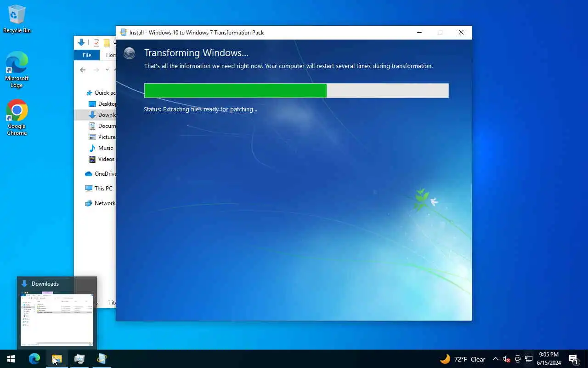588x368 pixels.
Task: Click the back arrow in the installer window
Action: (130, 53)
